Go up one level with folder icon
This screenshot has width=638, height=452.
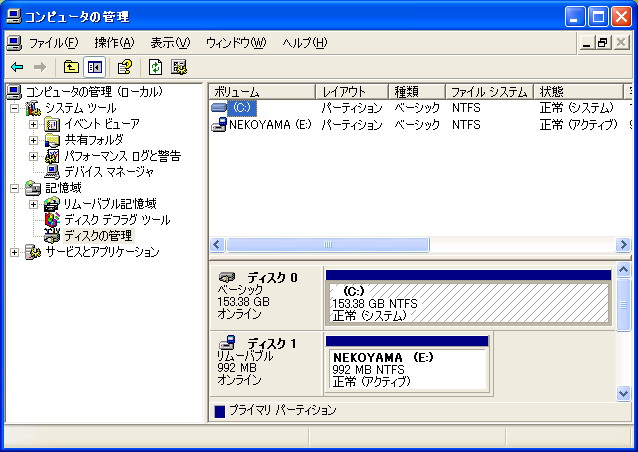(71, 67)
